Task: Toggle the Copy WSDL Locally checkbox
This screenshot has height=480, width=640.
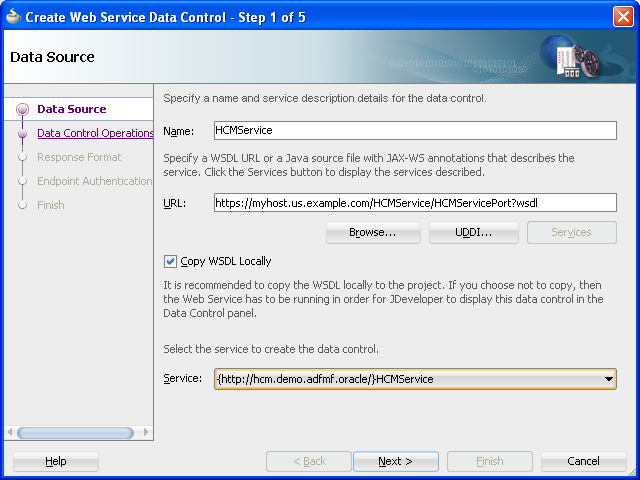Action: 170,261
